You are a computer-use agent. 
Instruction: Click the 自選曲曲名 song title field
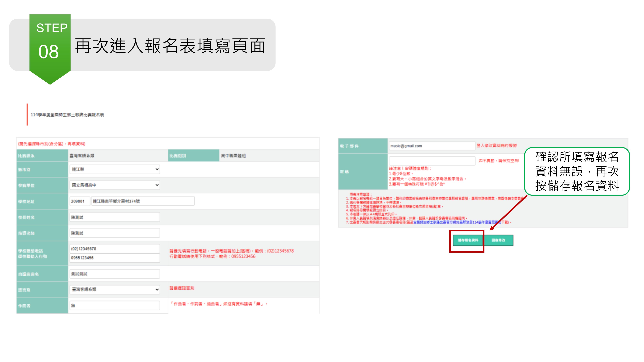pyautogui.click(x=114, y=274)
